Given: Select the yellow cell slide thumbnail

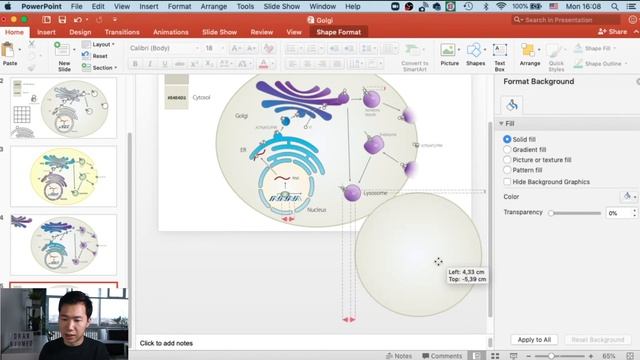Looking at the screenshot, I should point(63,176).
